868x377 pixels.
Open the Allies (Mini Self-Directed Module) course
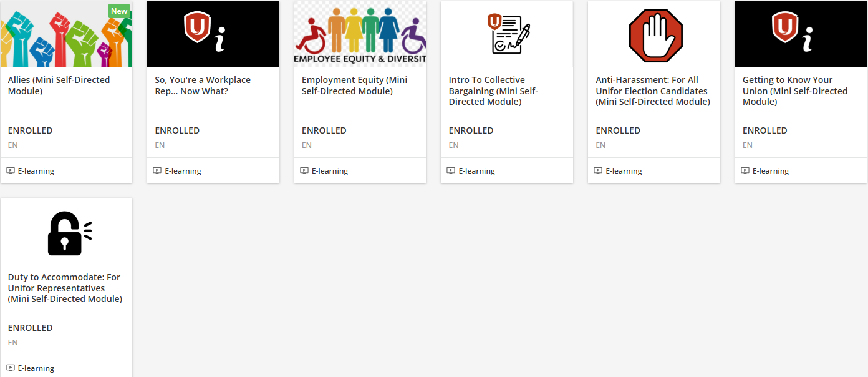coord(58,85)
